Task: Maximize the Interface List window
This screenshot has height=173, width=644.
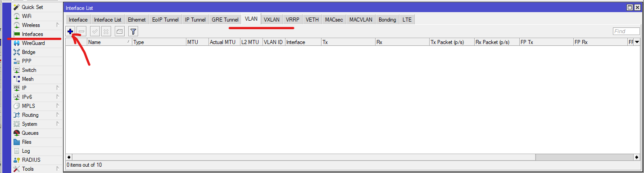Action: 630,8
